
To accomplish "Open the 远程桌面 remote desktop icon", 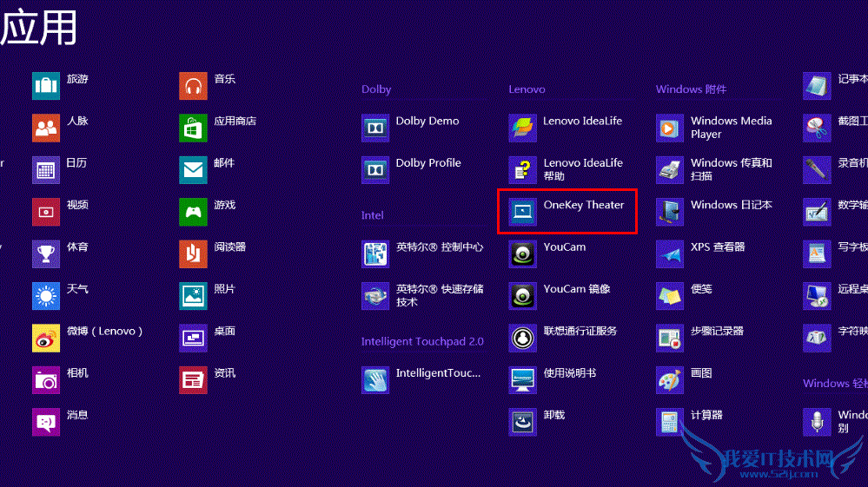I will (817, 296).
